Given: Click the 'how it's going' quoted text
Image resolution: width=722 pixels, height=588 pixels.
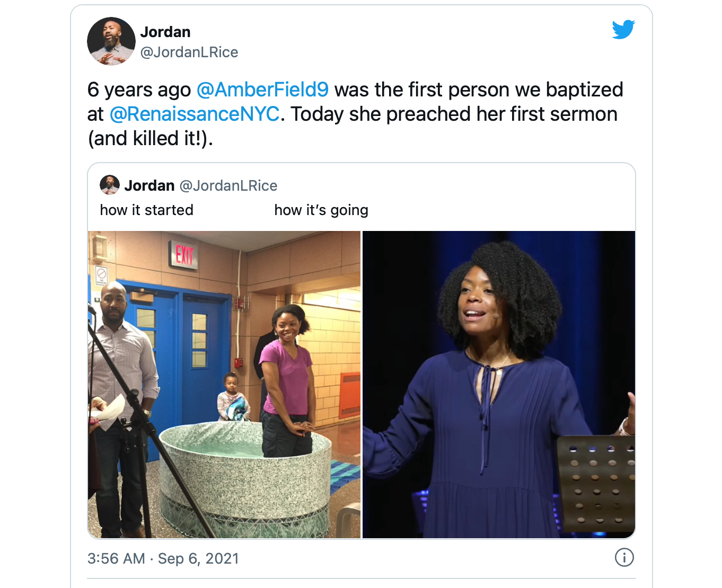Looking at the screenshot, I should 321,210.
